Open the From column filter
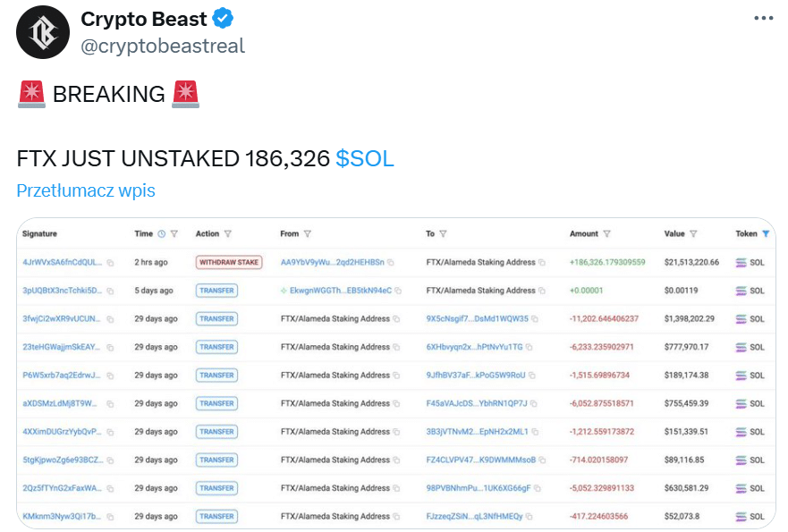788x532 pixels. tap(308, 233)
